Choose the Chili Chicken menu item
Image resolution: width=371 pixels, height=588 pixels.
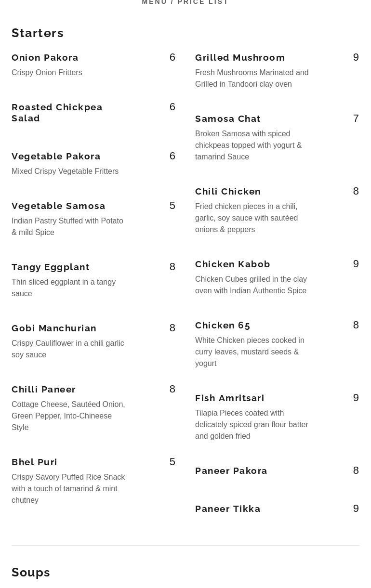tap(228, 192)
